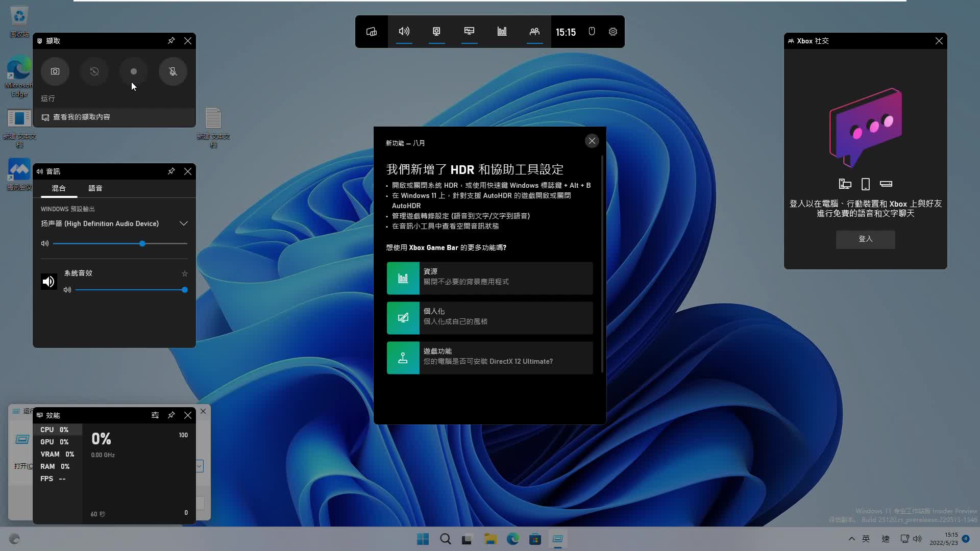Viewport: 980px width, 551px height.
Task: Mute the Windows default output speaker icon
Action: click(x=45, y=243)
